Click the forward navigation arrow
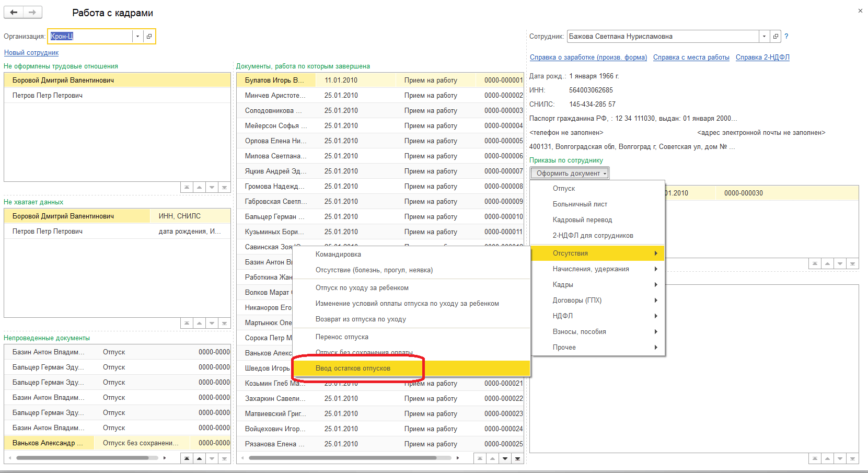This screenshot has width=868, height=473. pyautogui.click(x=32, y=12)
